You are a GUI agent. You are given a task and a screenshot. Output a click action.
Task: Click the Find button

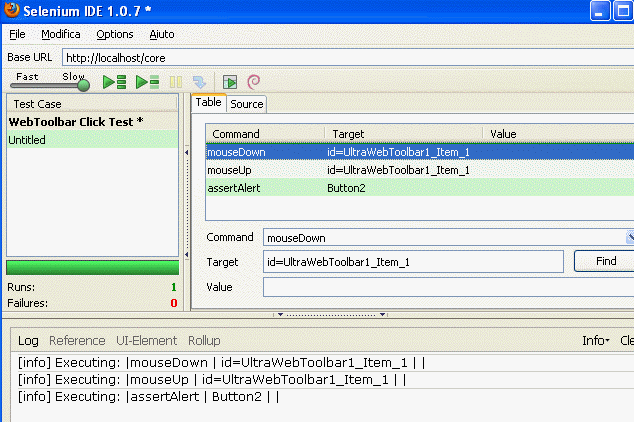603,261
